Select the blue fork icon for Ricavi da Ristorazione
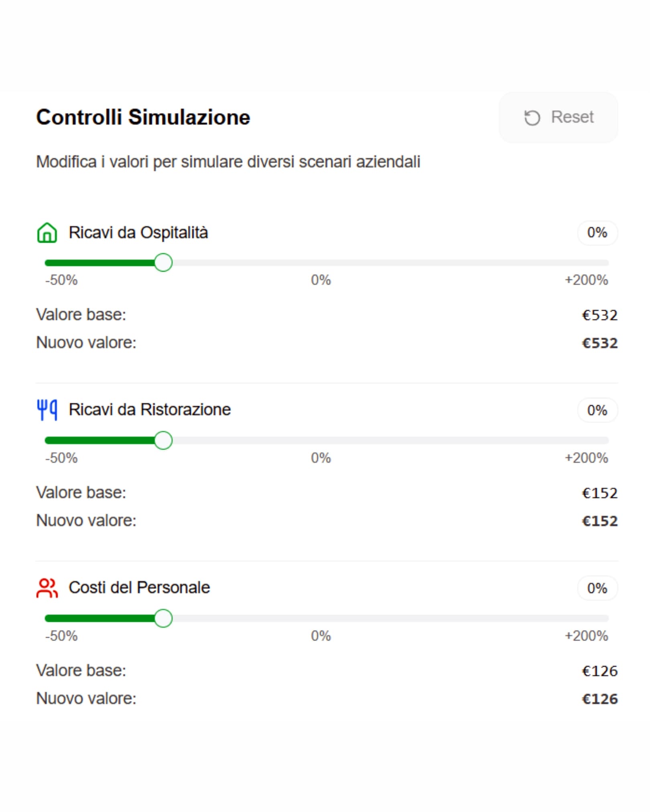 (x=47, y=410)
